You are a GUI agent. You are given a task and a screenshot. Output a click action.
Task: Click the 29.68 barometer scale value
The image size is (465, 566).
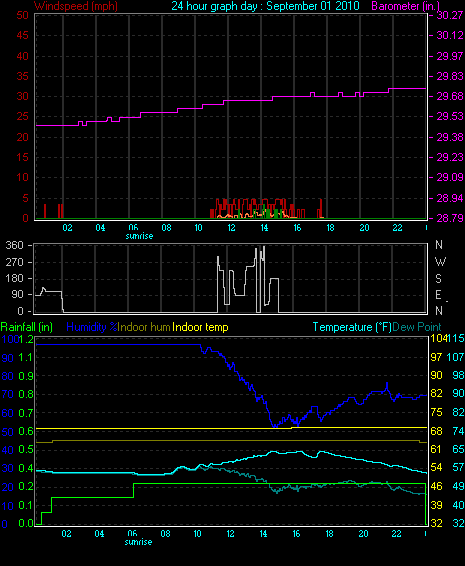450,96
